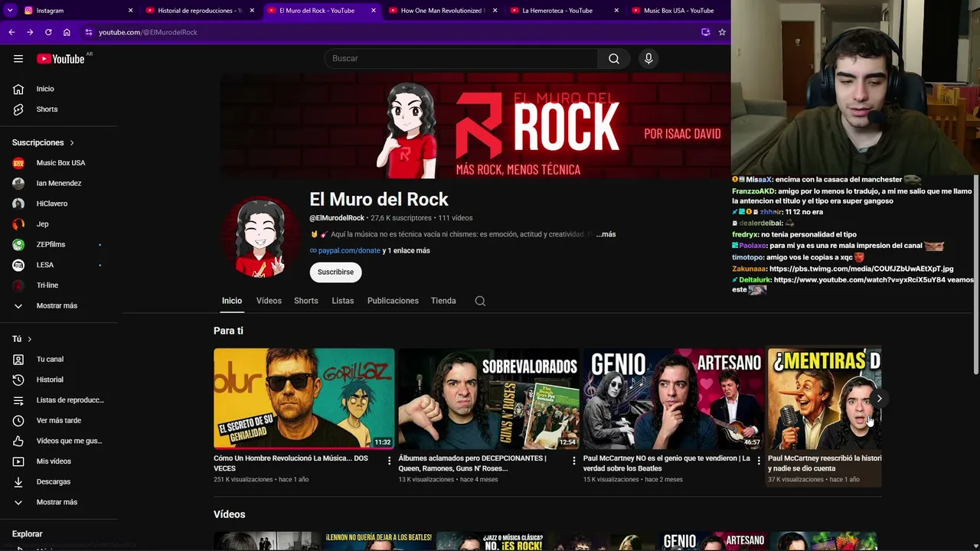Open the browser tab list dropdown
This screenshot has height=551, width=980.
(x=10, y=11)
